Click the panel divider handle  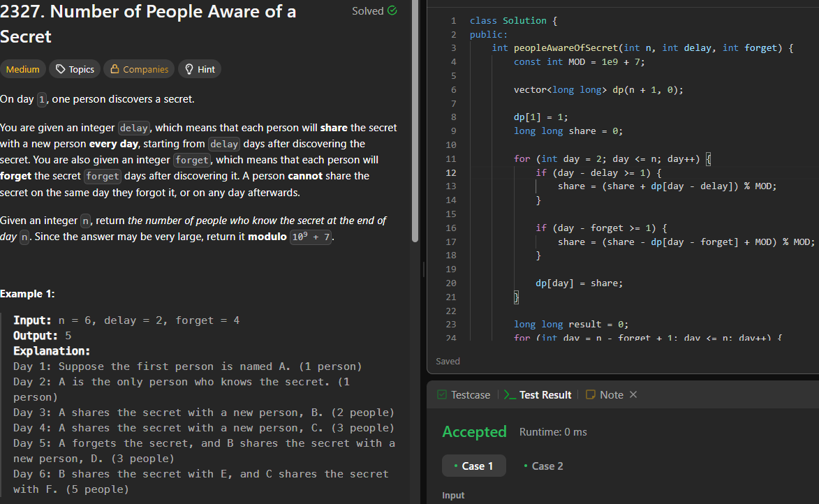click(x=423, y=269)
